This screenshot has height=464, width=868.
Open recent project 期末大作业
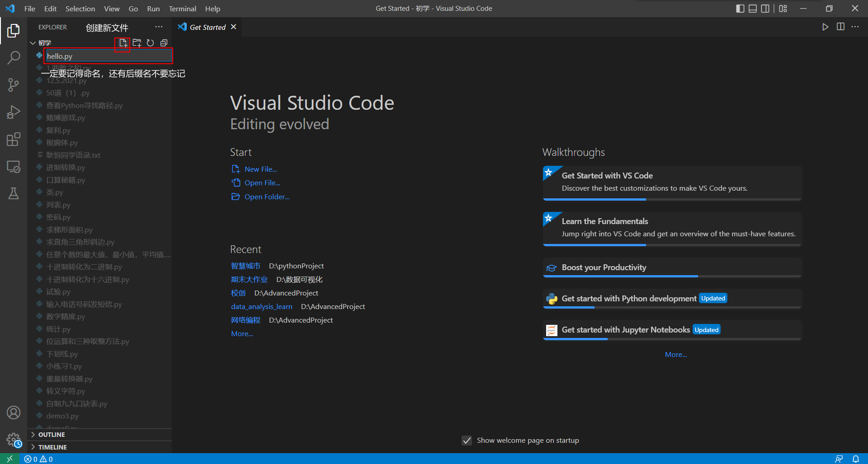[x=249, y=280]
